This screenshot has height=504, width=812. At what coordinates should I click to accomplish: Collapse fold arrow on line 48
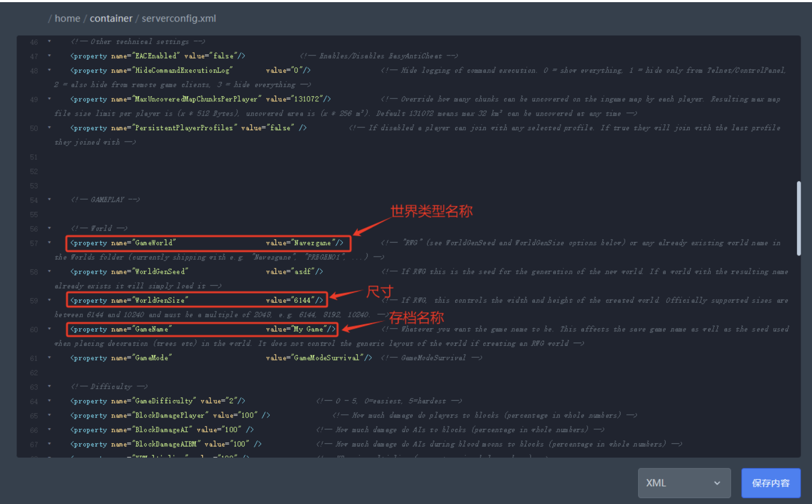point(49,70)
